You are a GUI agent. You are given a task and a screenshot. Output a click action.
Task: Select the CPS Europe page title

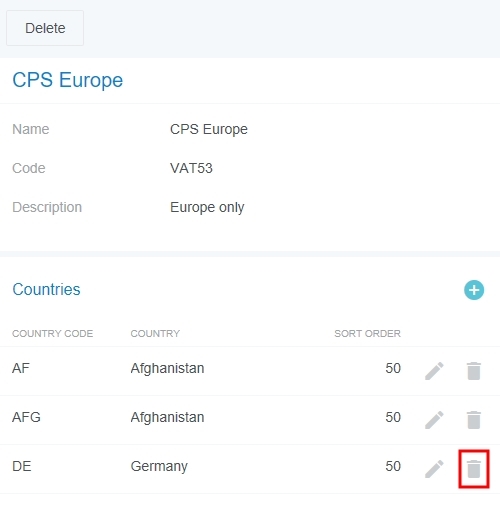tap(68, 80)
